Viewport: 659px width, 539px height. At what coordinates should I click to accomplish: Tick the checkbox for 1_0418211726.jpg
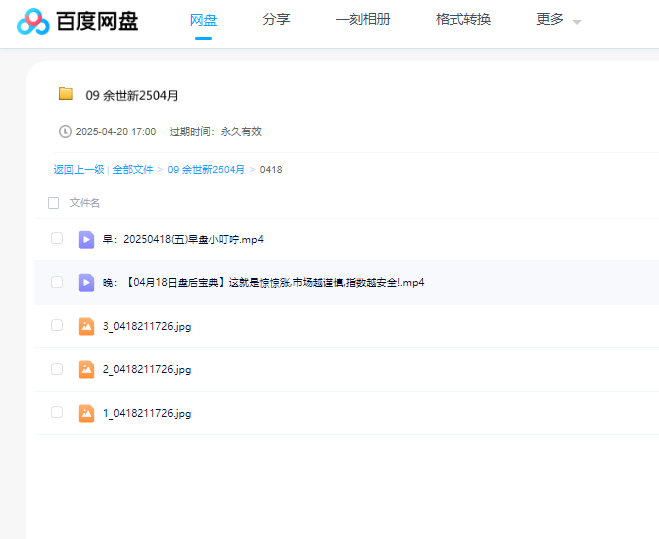[x=57, y=412]
